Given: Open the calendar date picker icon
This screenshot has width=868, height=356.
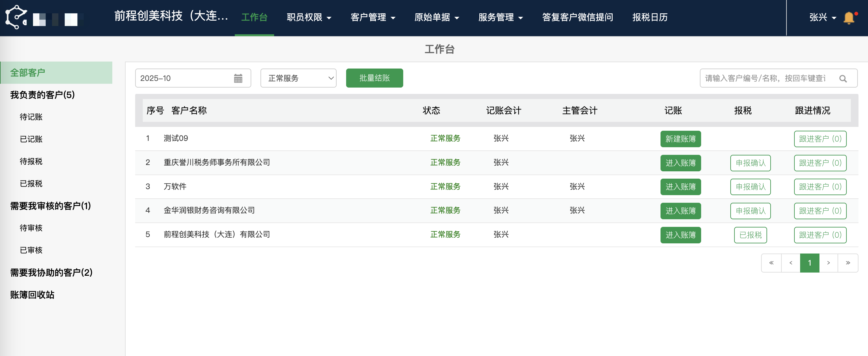Looking at the screenshot, I should [x=238, y=79].
